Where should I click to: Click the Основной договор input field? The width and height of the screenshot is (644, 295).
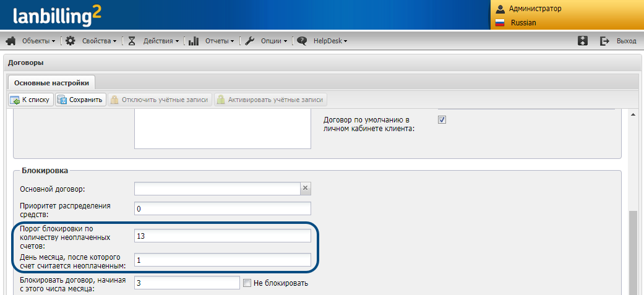218,188
